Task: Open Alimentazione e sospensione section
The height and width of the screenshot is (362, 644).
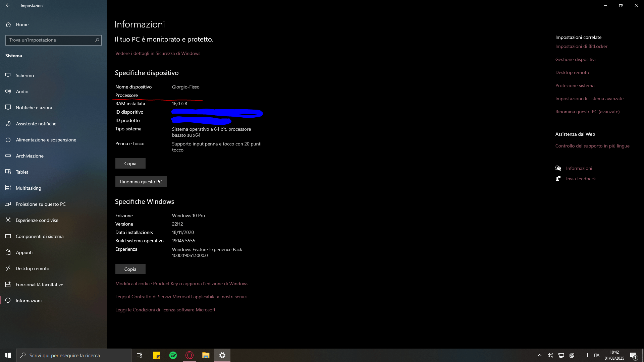Action: point(46,140)
